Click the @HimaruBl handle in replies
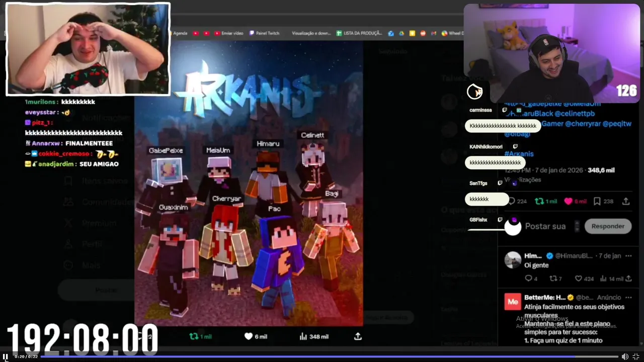Viewport: 644px width, 362px height. tap(574, 256)
